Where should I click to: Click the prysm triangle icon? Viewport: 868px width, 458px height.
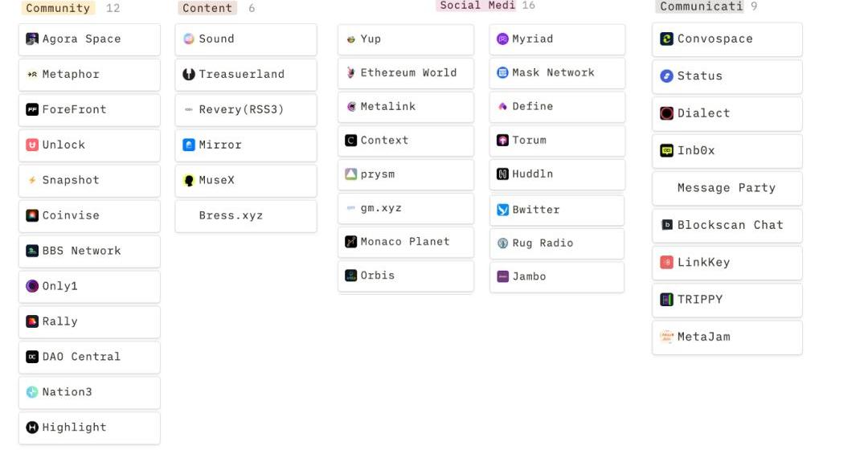coord(351,174)
